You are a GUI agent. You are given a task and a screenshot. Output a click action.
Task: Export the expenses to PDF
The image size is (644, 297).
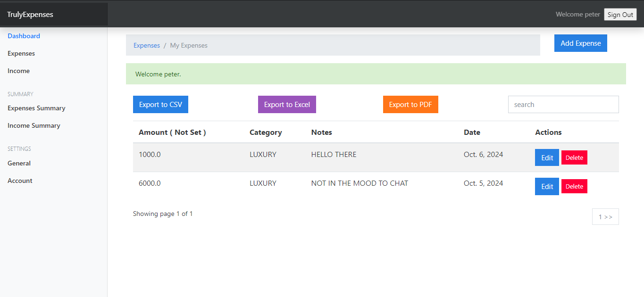point(410,105)
